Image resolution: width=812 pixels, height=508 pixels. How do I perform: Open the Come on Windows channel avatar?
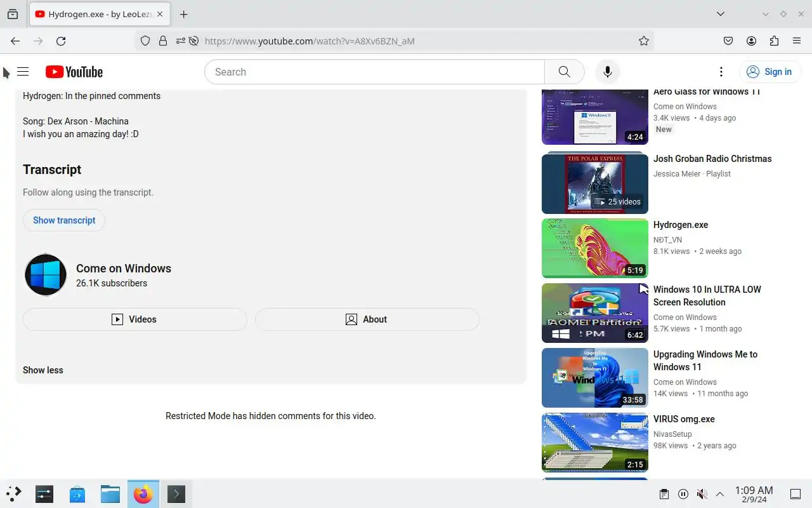pyautogui.click(x=46, y=275)
